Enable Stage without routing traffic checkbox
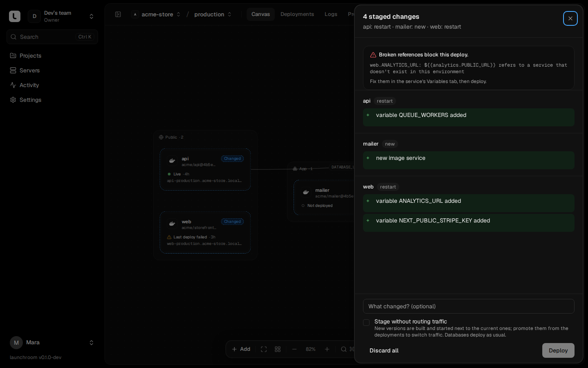Viewport: 588px width, 368px height. point(366,323)
